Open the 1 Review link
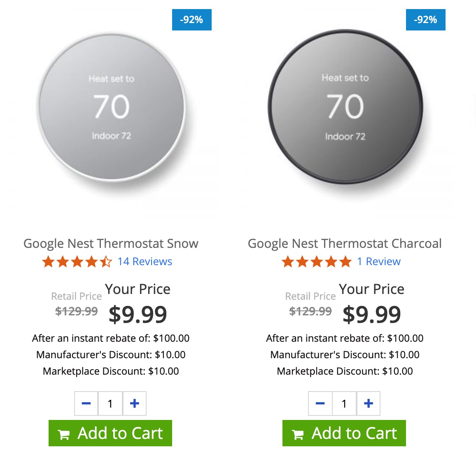This screenshot has width=476, height=471. click(x=378, y=261)
